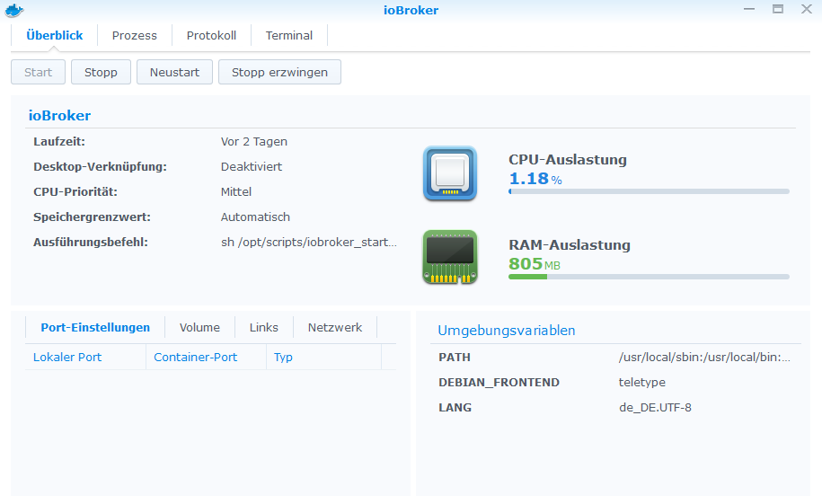Click the ioBroker window title text
The width and height of the screenshot is (822, 504).
coord(411,10)
